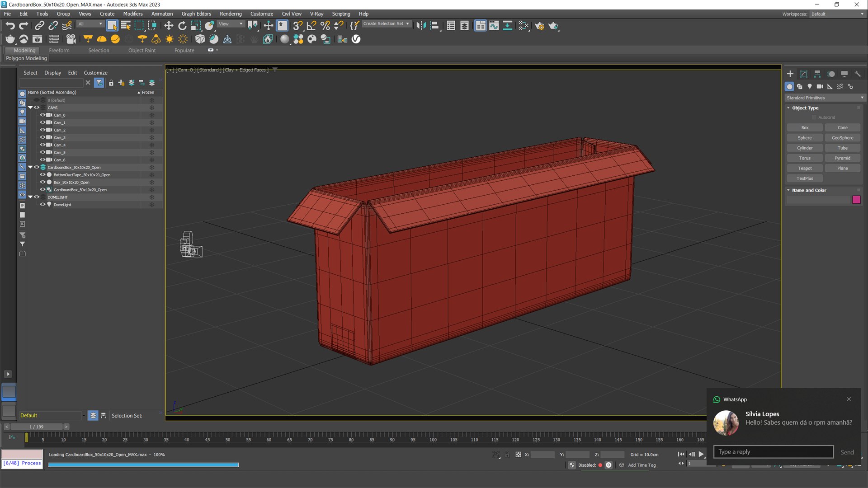Toggle the Angle Snap tool
Viewport: 868px width, 488px height.
tap(311, 26)
